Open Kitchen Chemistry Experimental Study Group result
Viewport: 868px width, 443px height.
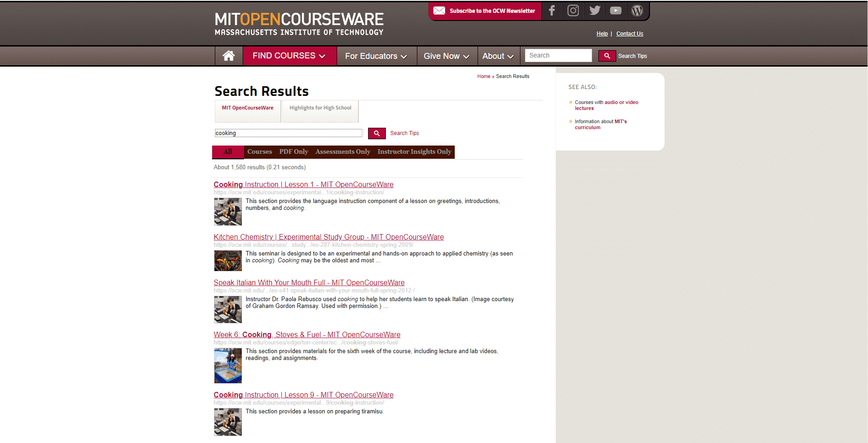pos(328,237)
